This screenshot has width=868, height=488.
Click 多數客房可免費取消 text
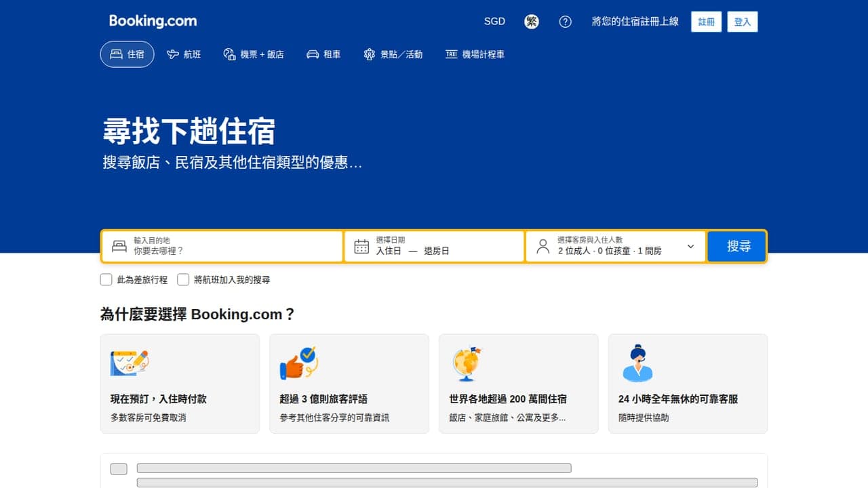click(148, 418)
